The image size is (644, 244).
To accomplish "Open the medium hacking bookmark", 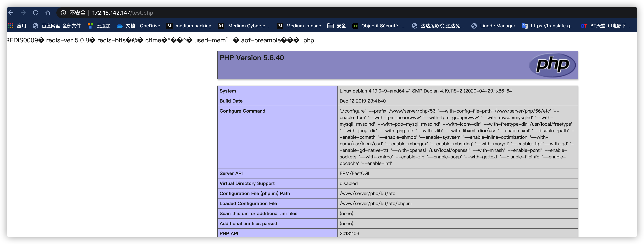I will (x=189, y=26).
